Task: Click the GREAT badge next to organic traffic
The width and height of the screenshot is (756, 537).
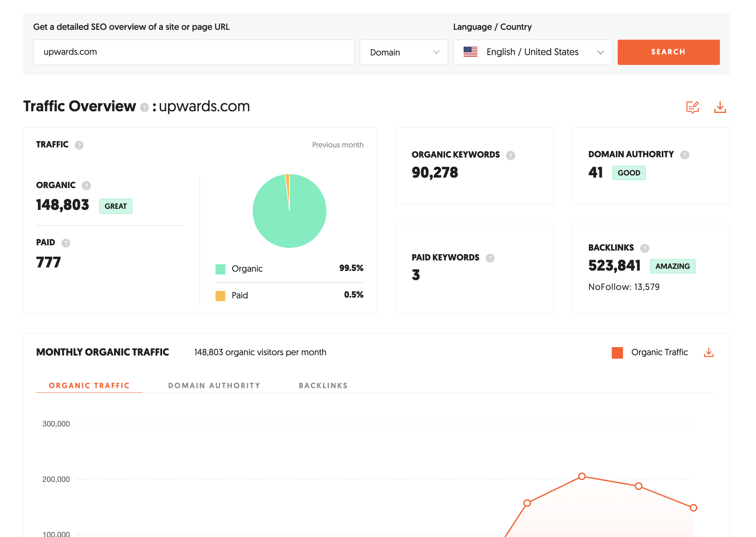Action: coord(116,206)
